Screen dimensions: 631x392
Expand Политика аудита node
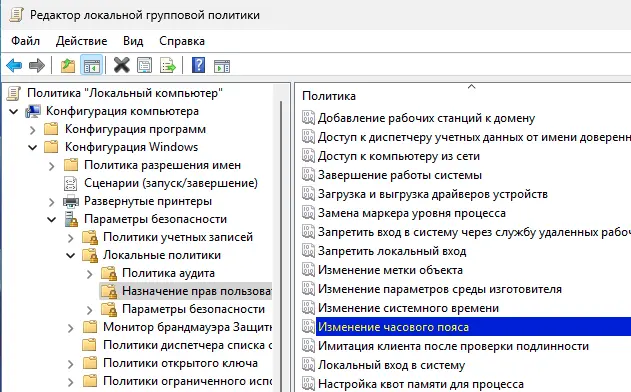pos(89,274)
